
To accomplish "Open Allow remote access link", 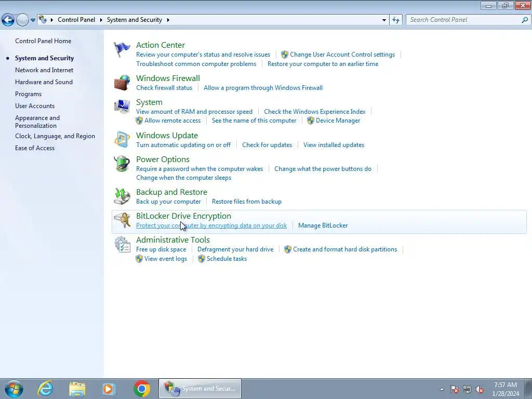I will click(172, 121).
